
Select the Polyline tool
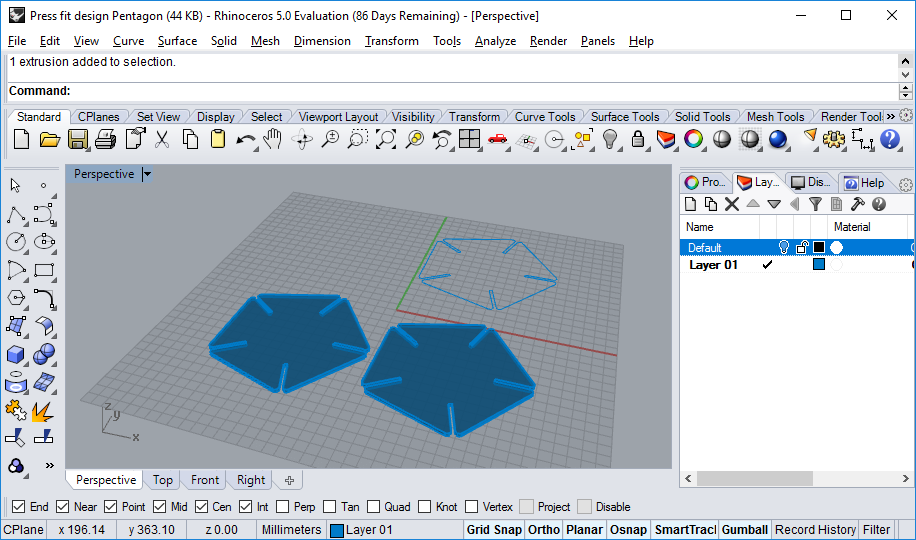pyautogui.click(x=16, y=215)
